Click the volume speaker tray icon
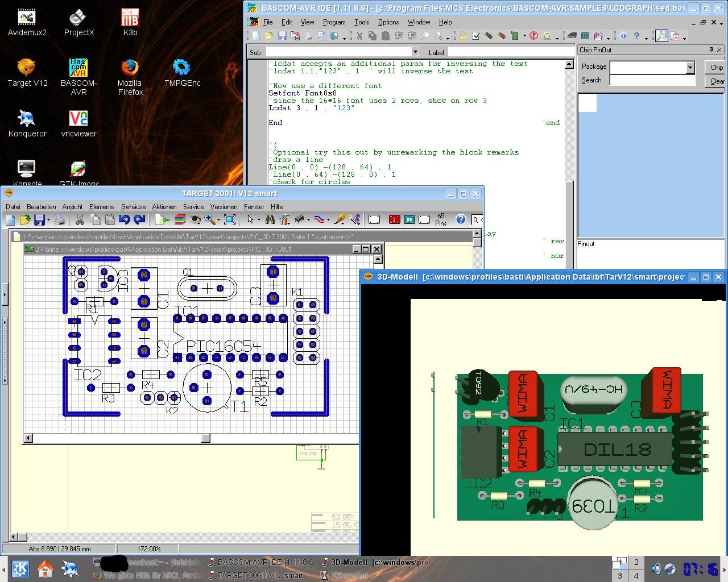This screenshot has height=582, width=728. click(656, 569)
